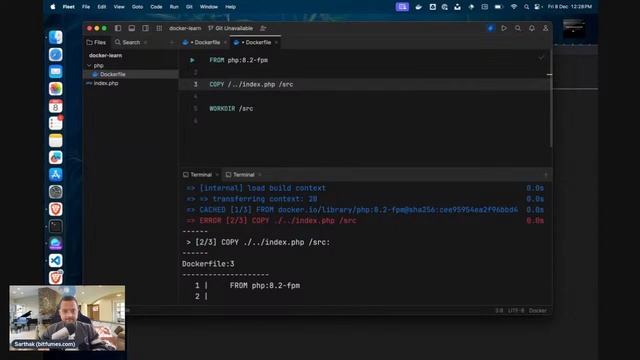Open notifications bell icon

click(x=532, y=28)
